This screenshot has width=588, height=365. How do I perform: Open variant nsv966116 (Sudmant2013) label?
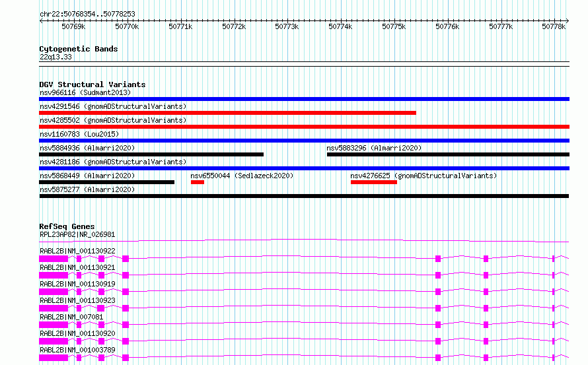point(85,92)
